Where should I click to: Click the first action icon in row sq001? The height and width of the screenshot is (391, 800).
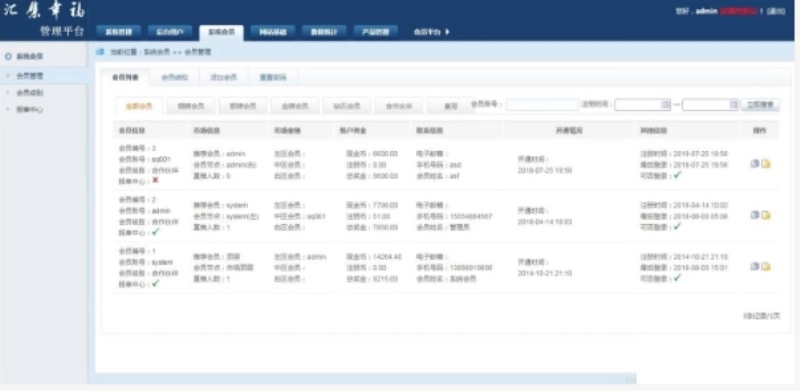tap(755, 164)
